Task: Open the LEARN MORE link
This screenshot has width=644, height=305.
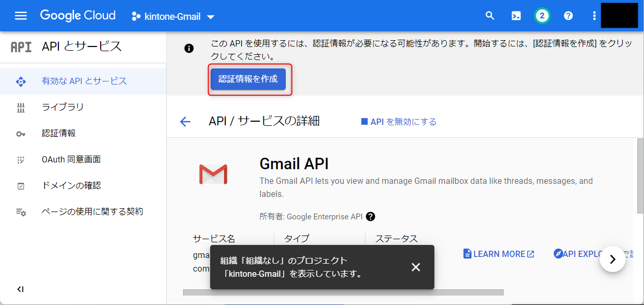Action: click(x=499, y=254)
